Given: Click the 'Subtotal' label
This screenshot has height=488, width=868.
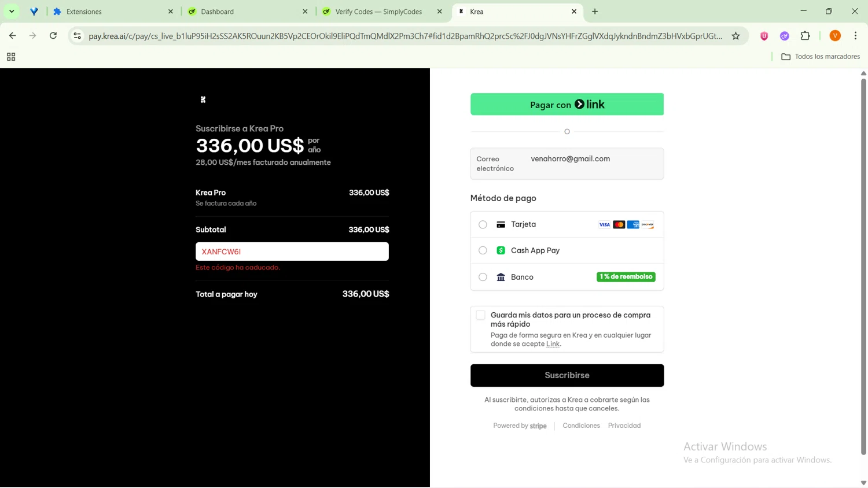Looking at the screenshot, I should pyautogui.click(x=211, y=230).
